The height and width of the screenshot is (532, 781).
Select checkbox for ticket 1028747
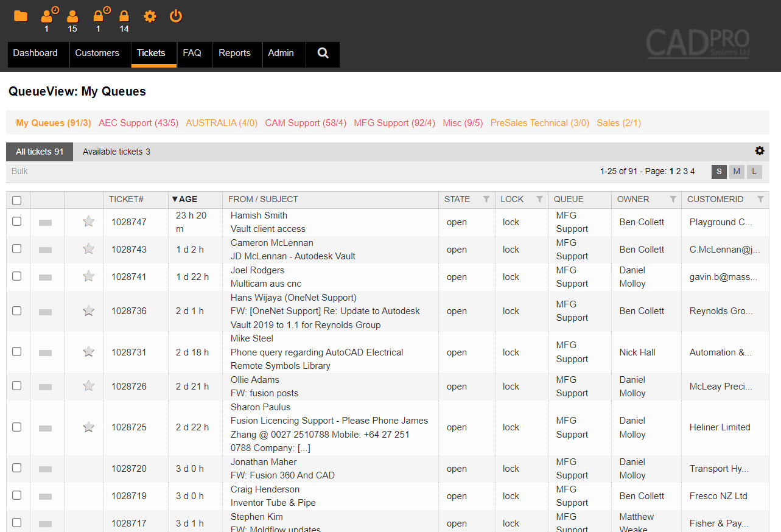pos(17,222)
